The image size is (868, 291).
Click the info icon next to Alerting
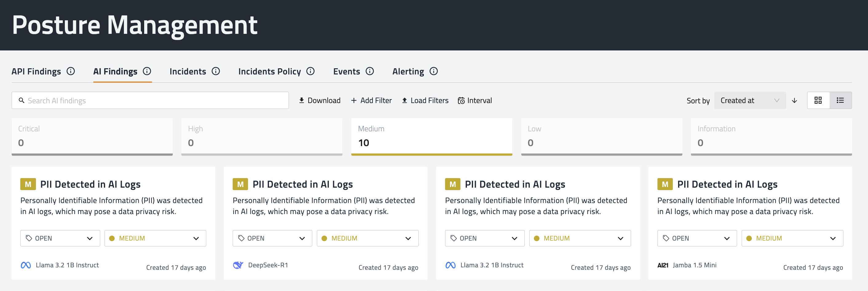[x=434, y=71]
